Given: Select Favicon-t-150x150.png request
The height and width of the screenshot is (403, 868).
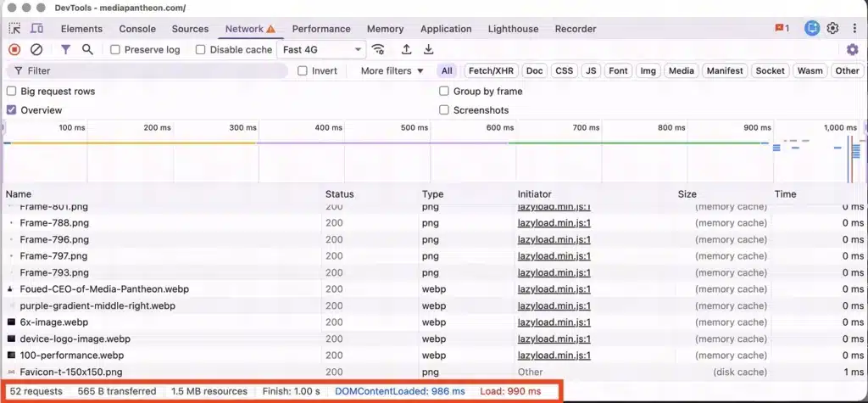Looking at the screenshot, I should tap(434, 372).
